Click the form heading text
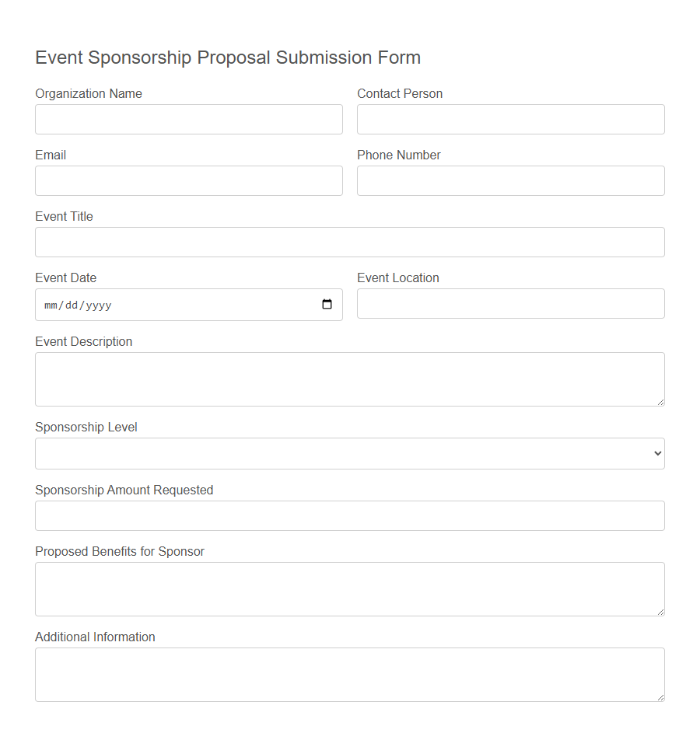Image resolution: width=700 pixels, height=733 pixels. (x=228, y=58)
